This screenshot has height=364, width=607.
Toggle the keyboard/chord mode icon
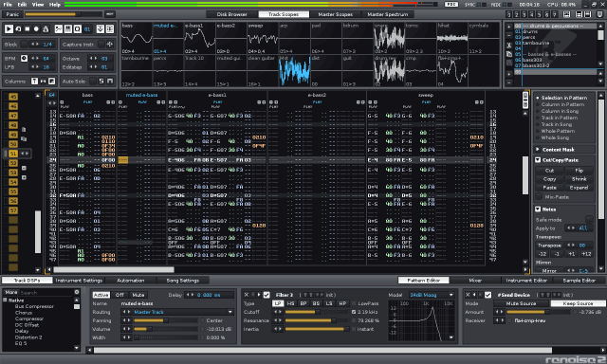coord(67,29)
